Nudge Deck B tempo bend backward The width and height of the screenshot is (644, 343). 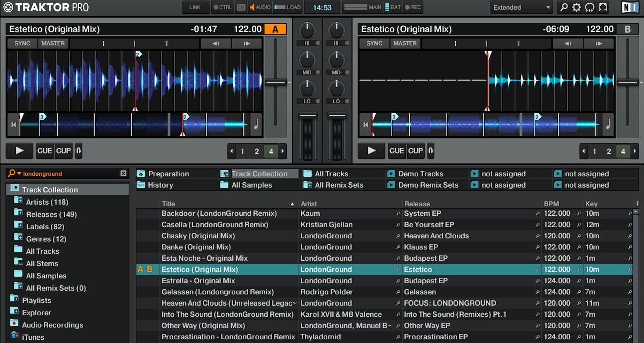tap(568, 43)
